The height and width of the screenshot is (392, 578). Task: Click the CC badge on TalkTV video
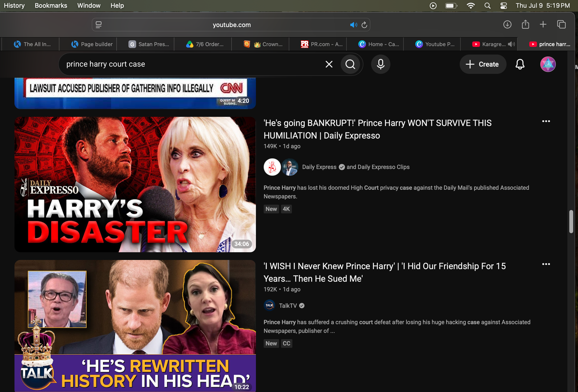(x=287, y=343)
